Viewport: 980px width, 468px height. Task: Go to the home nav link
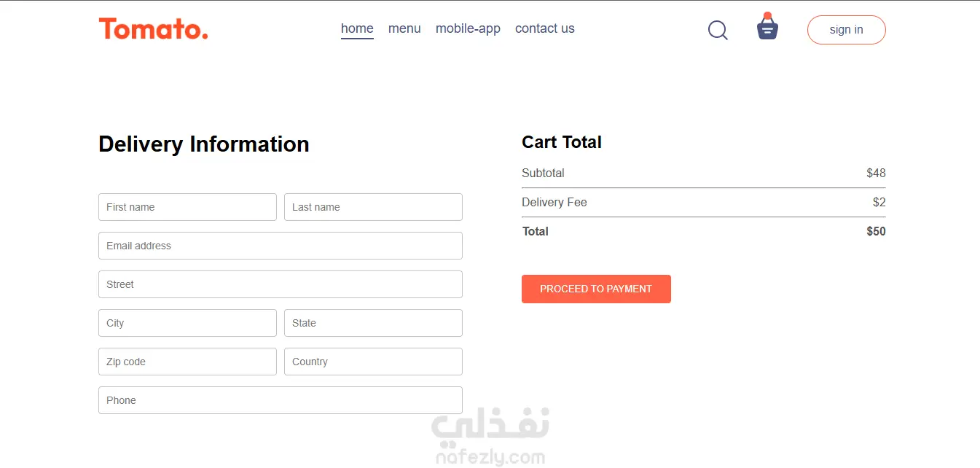point(357,28)
